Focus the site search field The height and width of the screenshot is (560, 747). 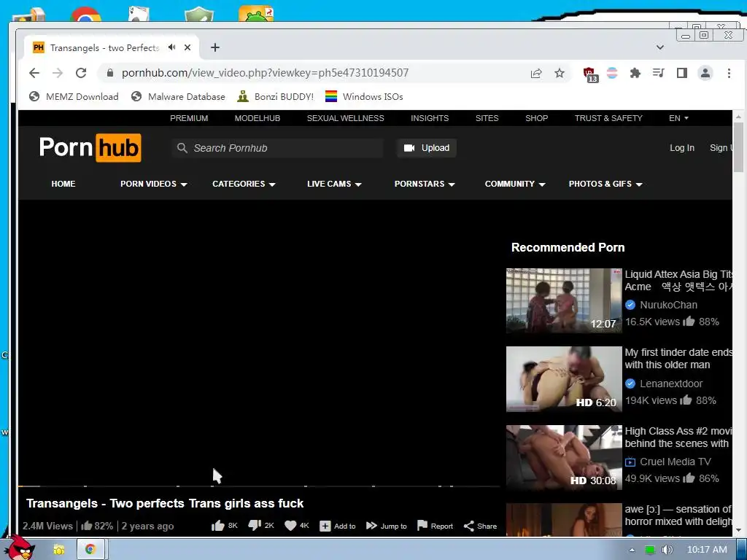(x=277, y=148)
